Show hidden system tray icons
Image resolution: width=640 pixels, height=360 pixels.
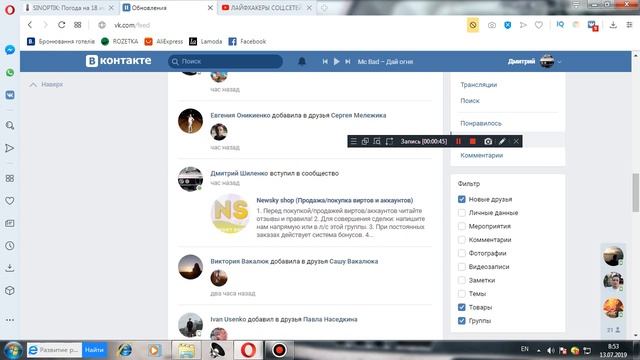coord(539,350)
